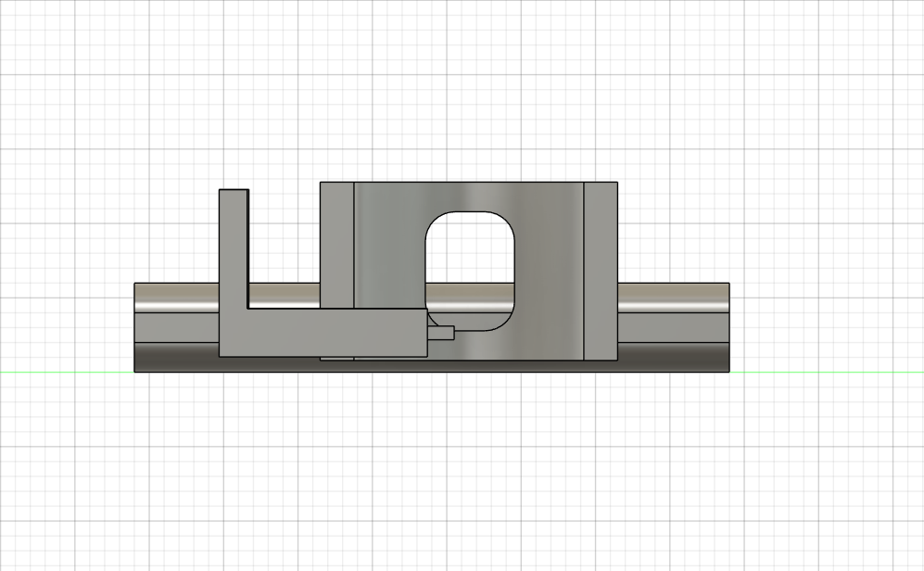Click the top edge of the bracket arm
Viewport: 924px width, 571px height.
(234, 190)
